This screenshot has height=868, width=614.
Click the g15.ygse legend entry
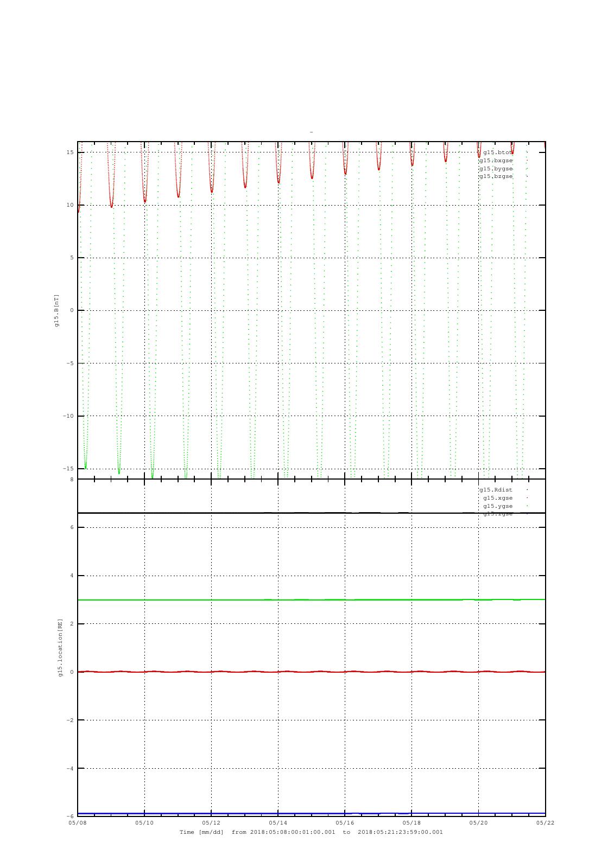click(497, 506)
